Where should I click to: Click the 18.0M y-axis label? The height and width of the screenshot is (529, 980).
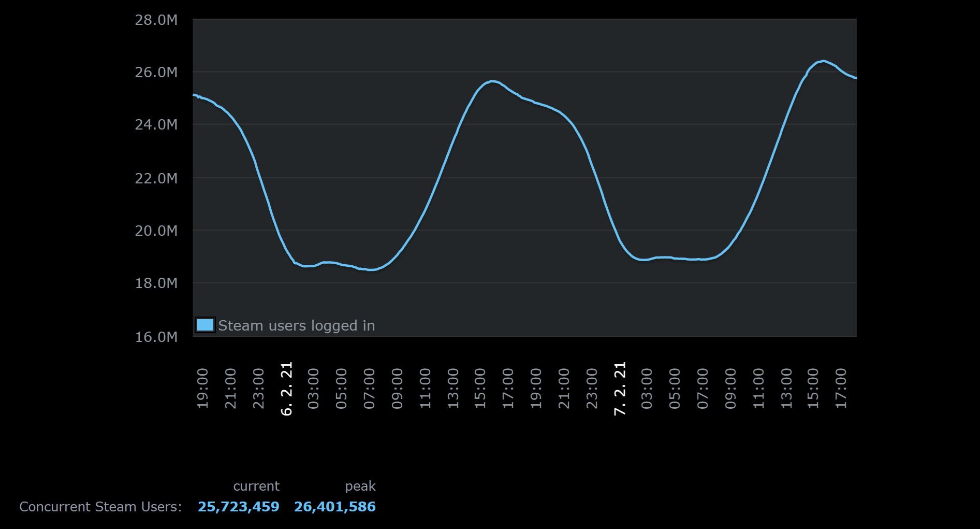[x=156, y=283]
